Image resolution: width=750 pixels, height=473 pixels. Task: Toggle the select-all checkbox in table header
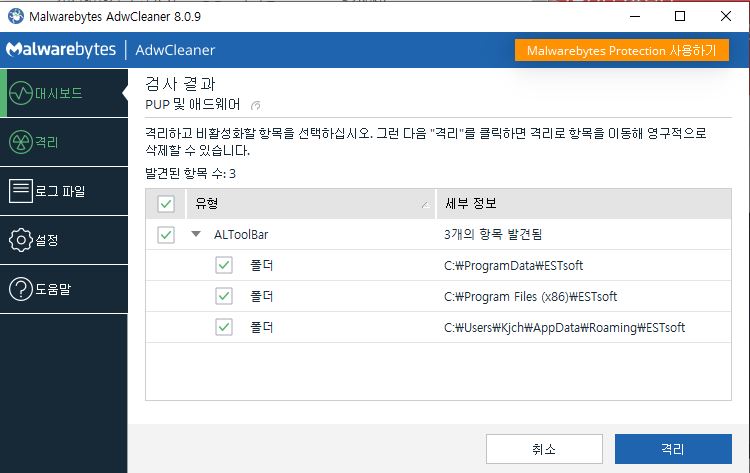pyautogui.click(x=166, y=204)
